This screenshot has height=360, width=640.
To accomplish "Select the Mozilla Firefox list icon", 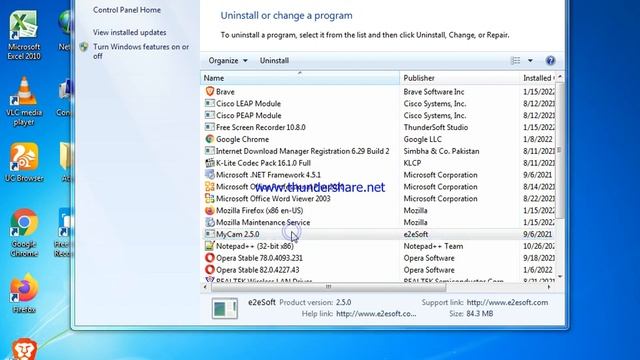I will [210, 210].
